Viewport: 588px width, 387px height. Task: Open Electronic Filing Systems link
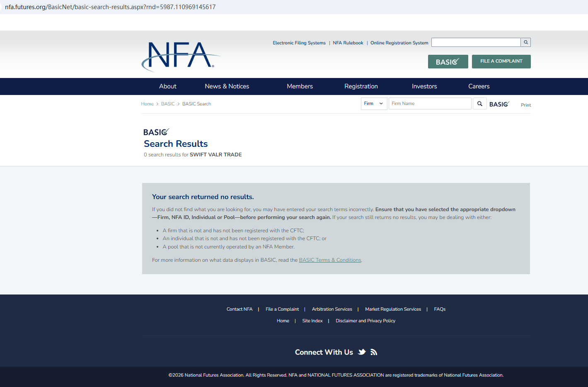pyautogui.click(x=299, y=43)
